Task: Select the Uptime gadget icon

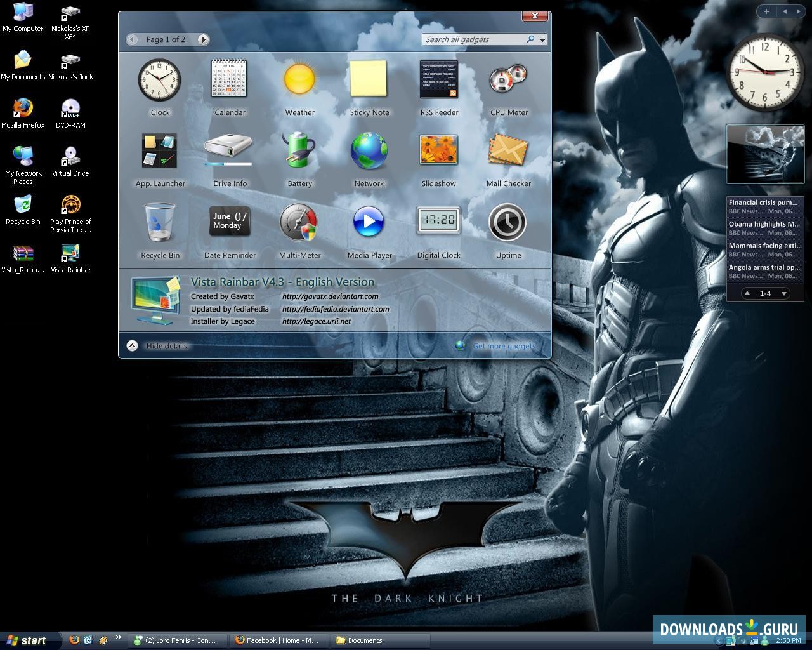Action: click(x=507, y=222)
